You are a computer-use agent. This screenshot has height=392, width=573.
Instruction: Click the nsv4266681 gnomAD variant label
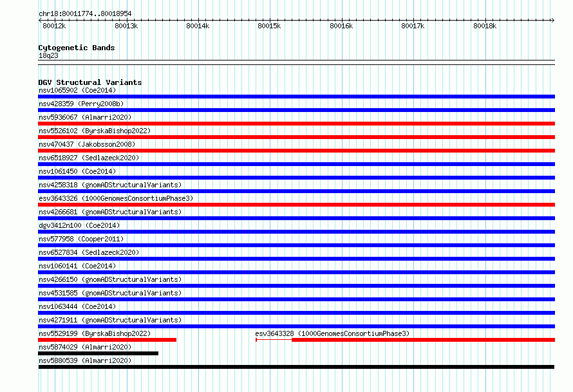[110, 212]
